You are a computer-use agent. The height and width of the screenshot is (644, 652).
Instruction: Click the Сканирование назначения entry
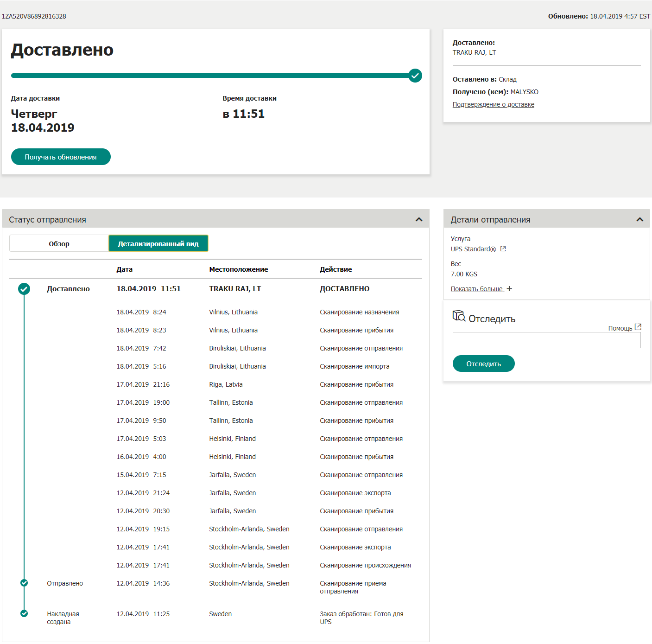pos(360,312)
